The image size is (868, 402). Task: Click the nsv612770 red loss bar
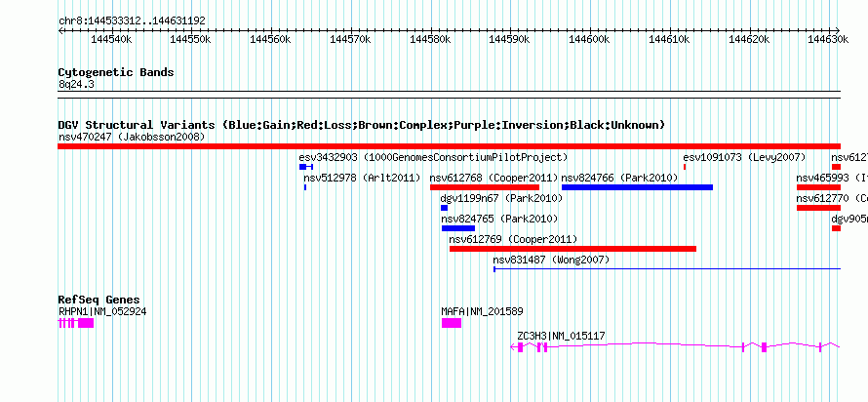(818, 208)
